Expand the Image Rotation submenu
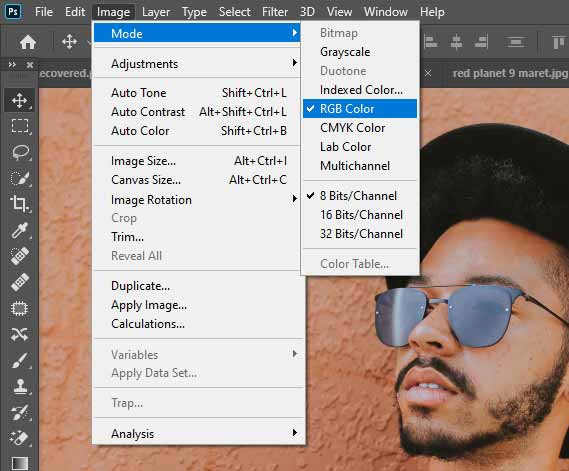Viewport: 569px width, 471px height. coord(197,200)
